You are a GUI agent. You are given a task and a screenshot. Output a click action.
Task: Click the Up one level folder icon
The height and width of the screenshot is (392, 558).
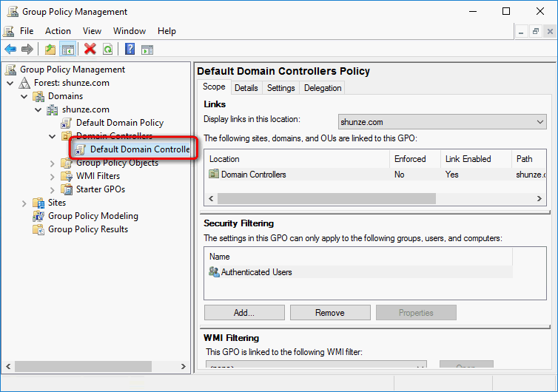coord(50,49)
